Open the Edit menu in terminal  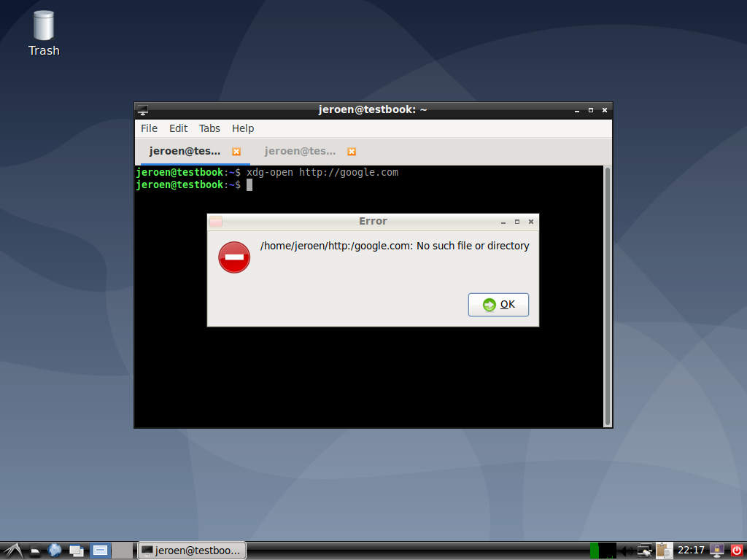point(178,128)
